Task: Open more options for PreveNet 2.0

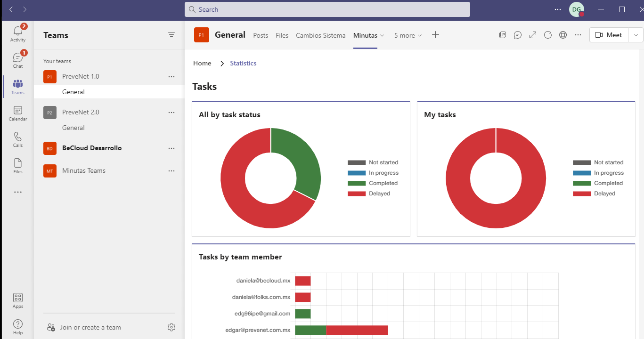Action: click(x=171, y=112)
